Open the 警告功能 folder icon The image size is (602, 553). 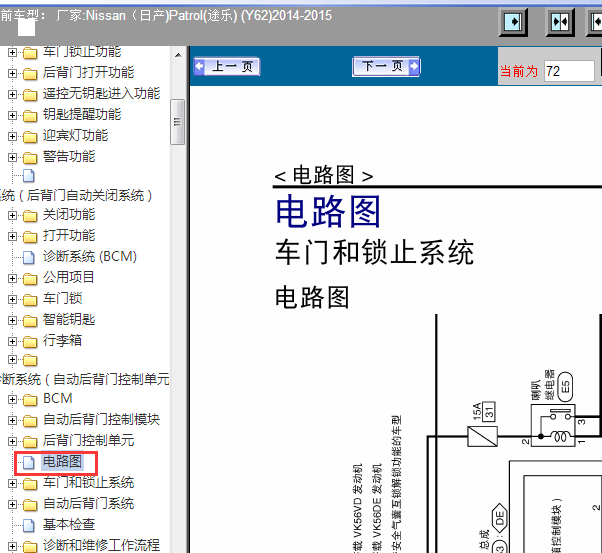pos(30,157)
